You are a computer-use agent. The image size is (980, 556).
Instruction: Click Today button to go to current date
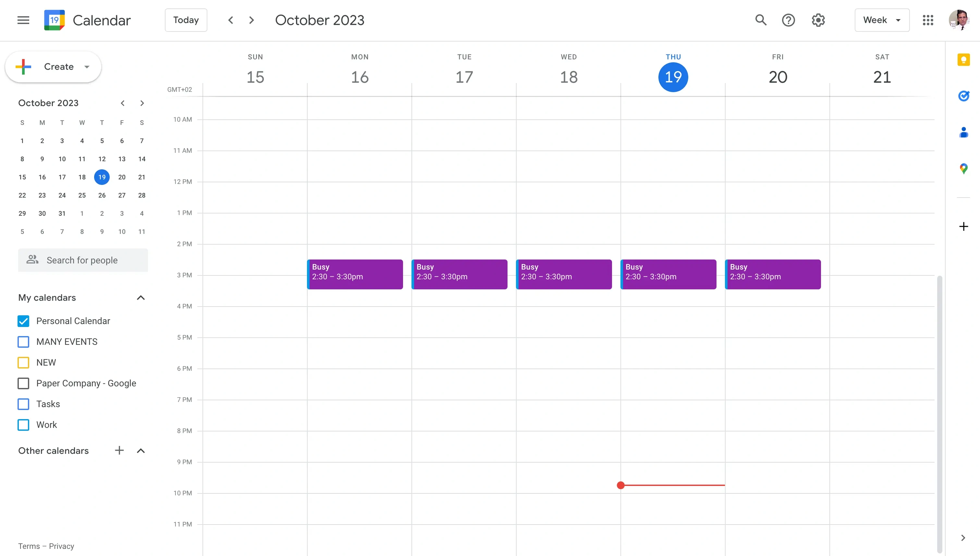186,19
